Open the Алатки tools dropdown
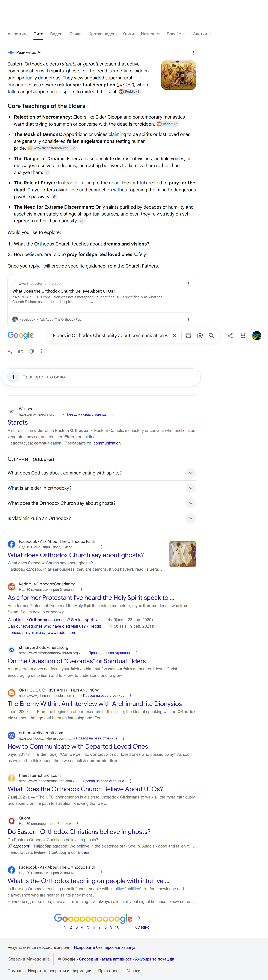The width and height of the screenshot is (268, 980). [202, 34]
